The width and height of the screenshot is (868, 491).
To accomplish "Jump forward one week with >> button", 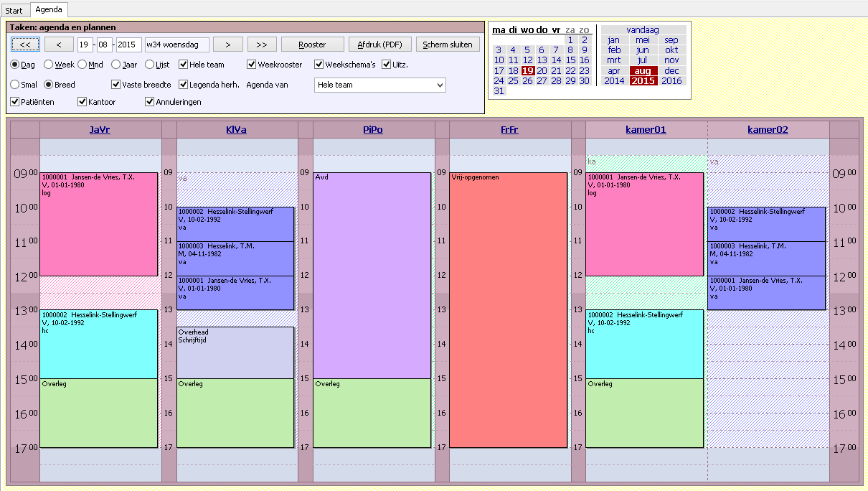I will 262,45.
